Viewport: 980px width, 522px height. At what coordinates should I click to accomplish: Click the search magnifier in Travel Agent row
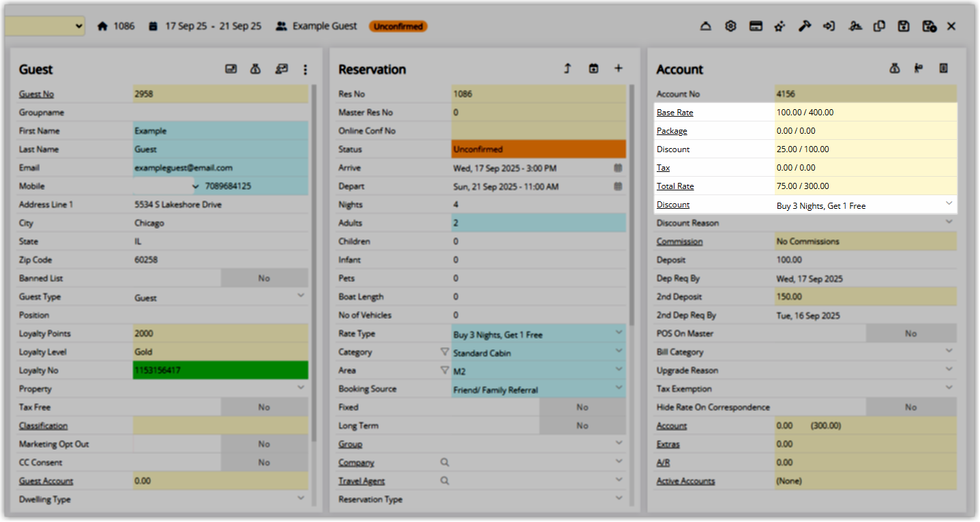[445, 480]
